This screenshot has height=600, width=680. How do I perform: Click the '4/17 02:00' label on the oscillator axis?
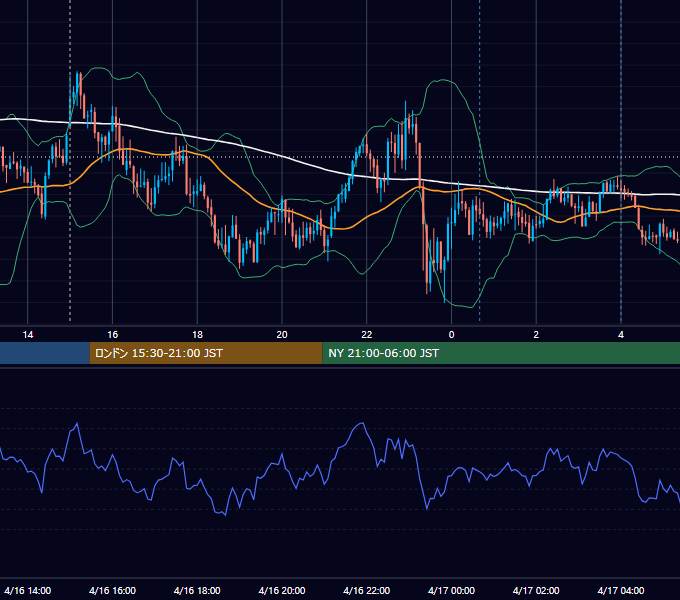536,590
